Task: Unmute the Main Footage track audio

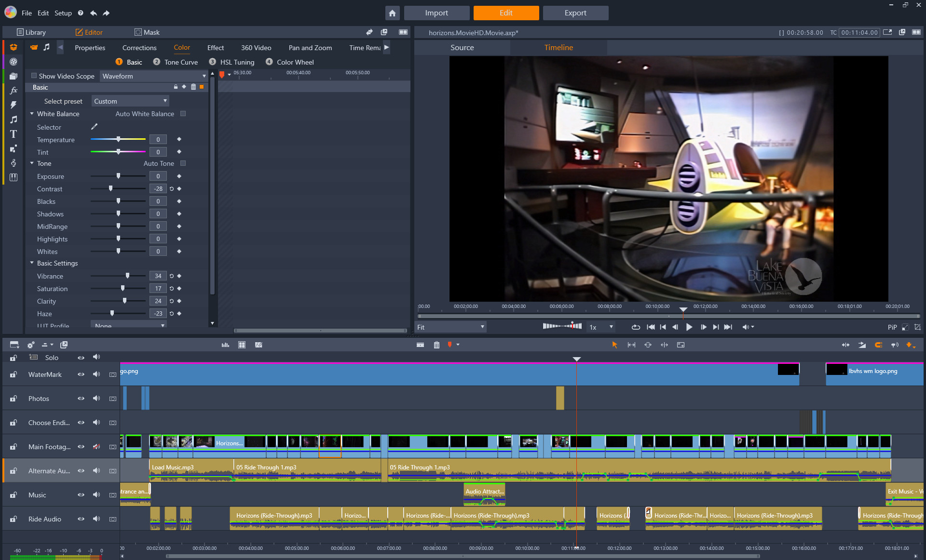Action: click(96, 447)
